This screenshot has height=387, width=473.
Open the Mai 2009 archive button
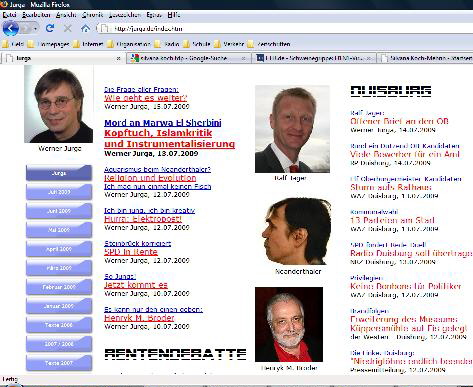pos(59,230)
